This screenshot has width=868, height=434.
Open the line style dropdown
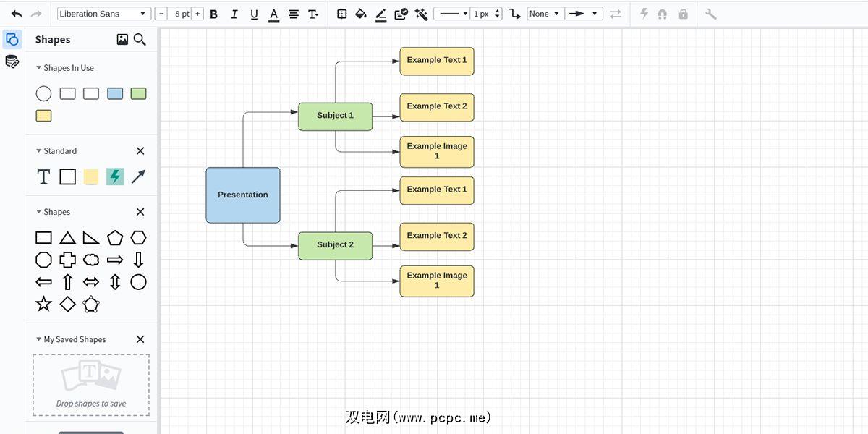451,14
